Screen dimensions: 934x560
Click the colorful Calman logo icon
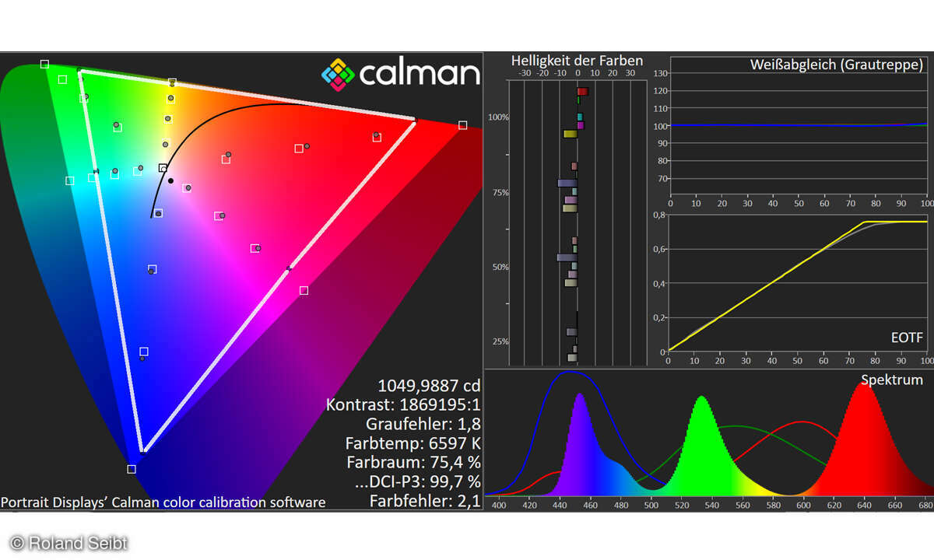338,74
